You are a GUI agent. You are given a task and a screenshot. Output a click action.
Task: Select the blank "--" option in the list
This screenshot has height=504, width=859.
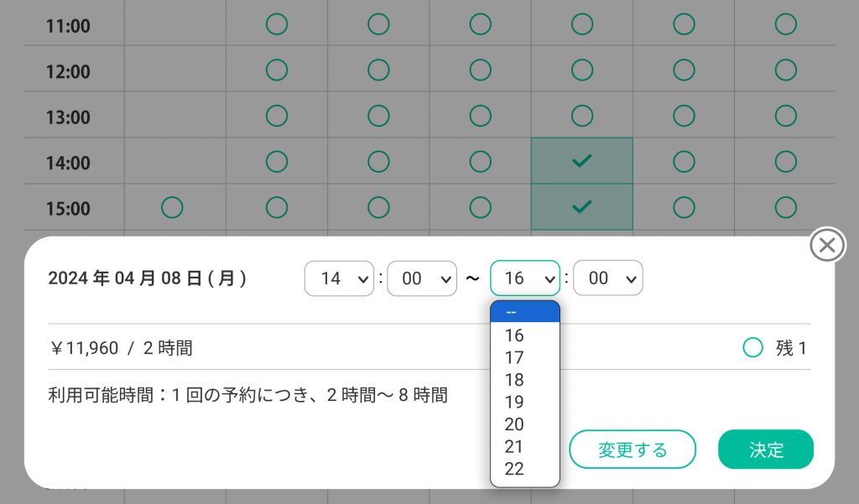(524, 312)
